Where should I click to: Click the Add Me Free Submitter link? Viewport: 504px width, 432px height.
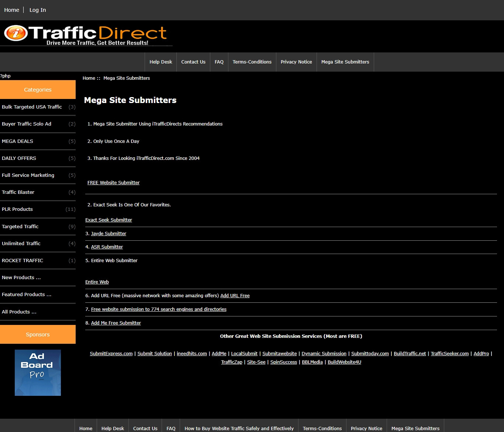pyautogui.click(x=116, y=323)
